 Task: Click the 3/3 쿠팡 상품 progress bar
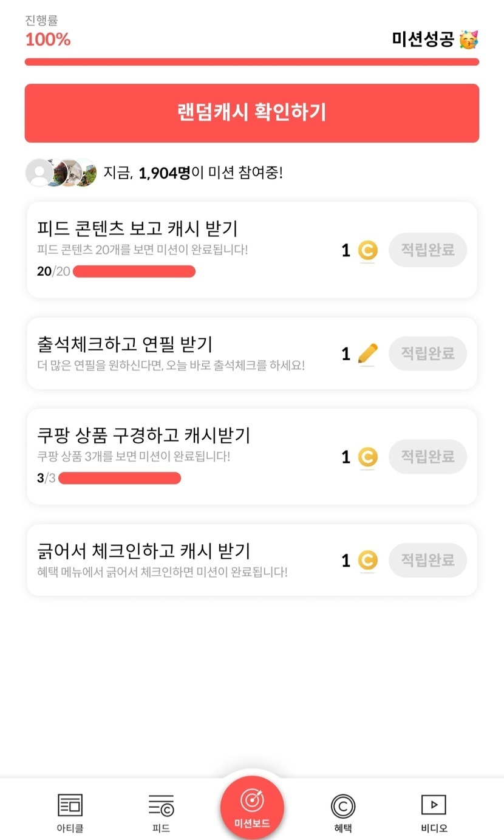[x=120, y=478]
